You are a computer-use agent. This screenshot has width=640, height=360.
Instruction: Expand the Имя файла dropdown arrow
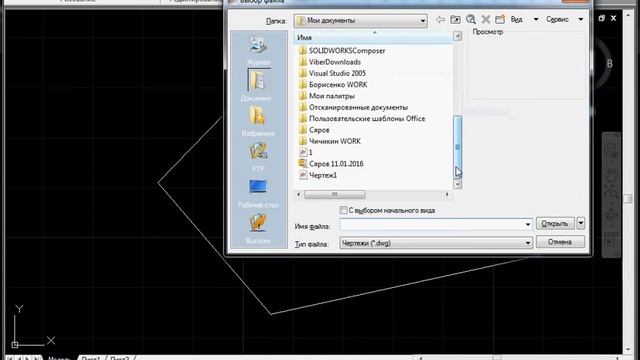(527, 224)
